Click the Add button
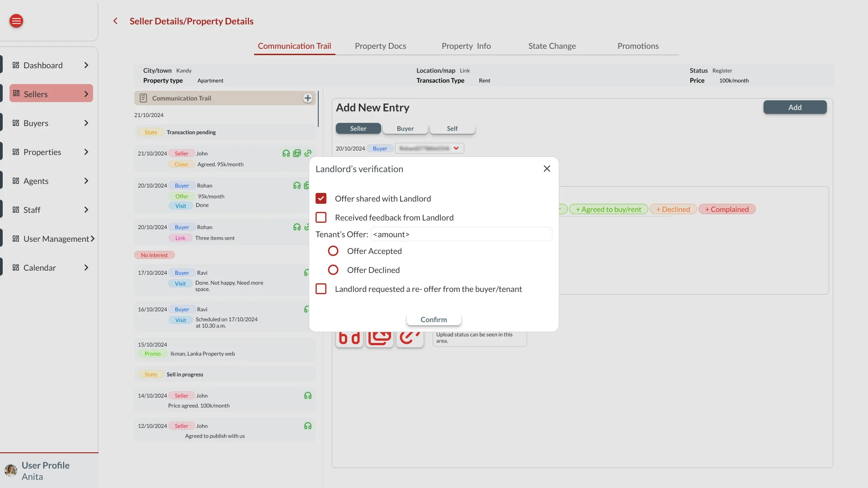The height and width of the screenshot is (488, 868). tap(795, 107)
